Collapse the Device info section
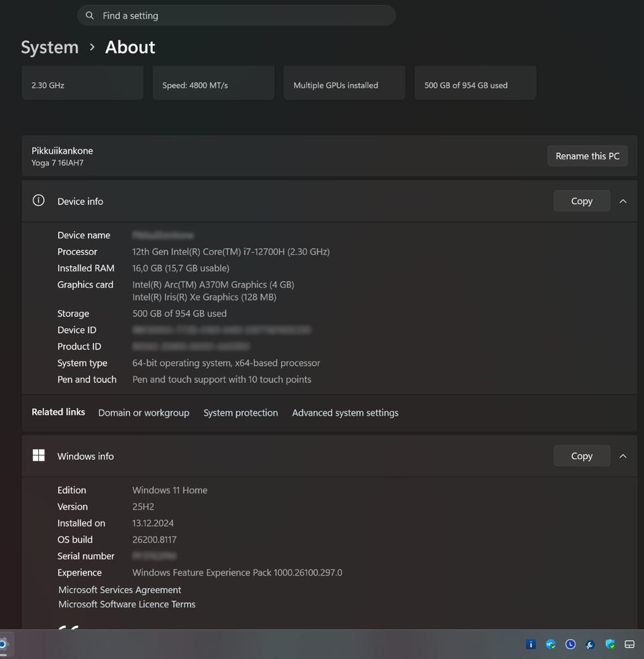Viewport: 644px width, 659px height. point(623,201)
